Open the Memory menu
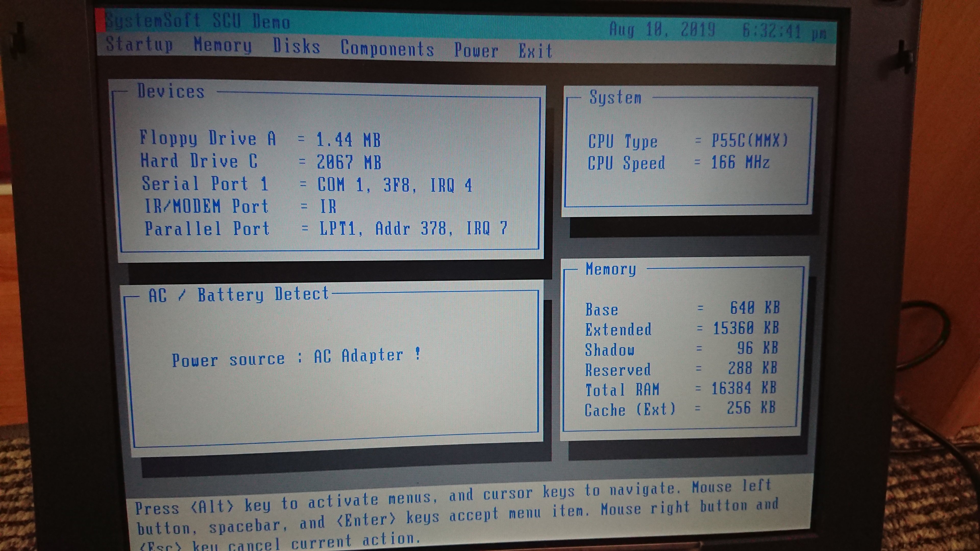 click(x=223, y=45)
